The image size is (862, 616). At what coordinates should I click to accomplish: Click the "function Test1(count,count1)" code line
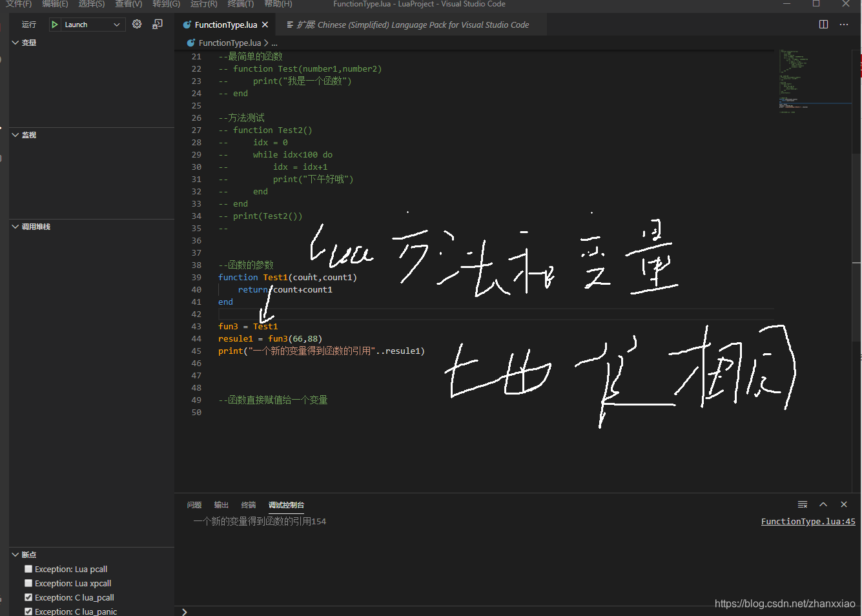[x=287, y=277]
